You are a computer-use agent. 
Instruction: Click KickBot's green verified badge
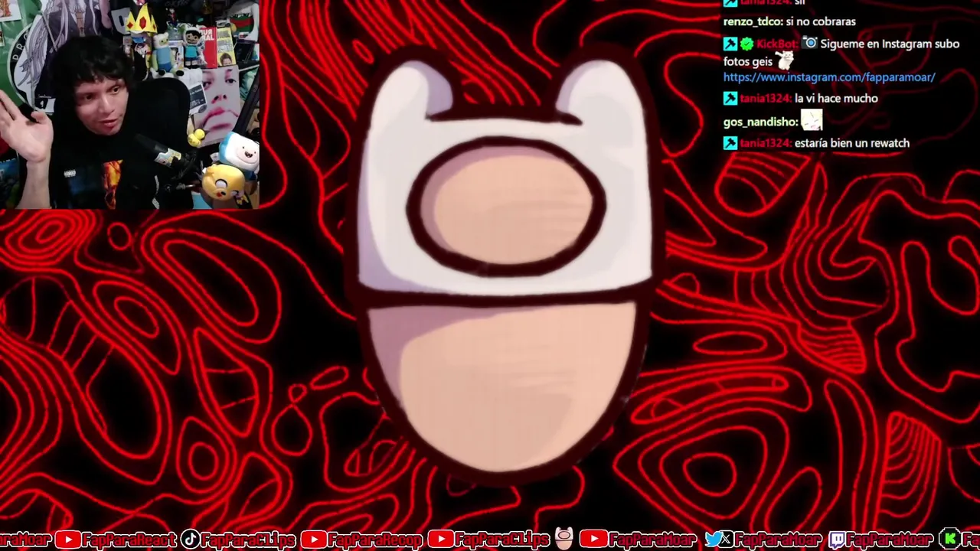pos(746,44)
